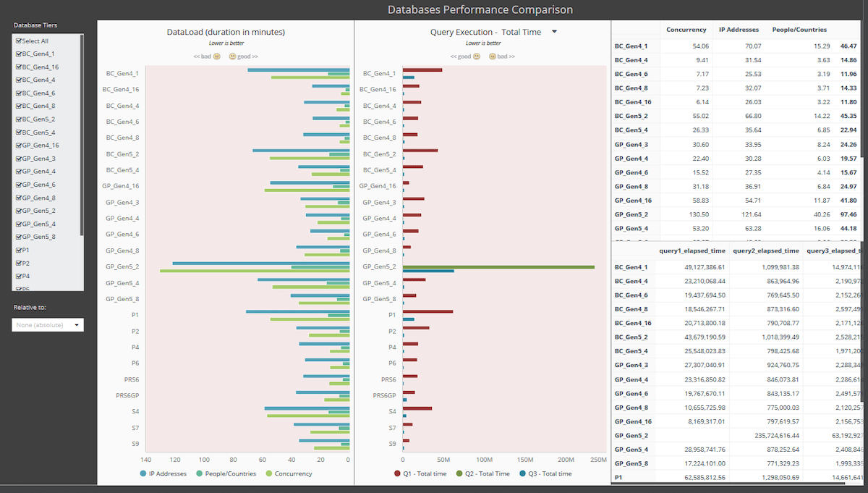Image resolution: width=868 pixels, height=493 pixels.
Task: Select People/Countries legend marker
Action: point(201,473)
